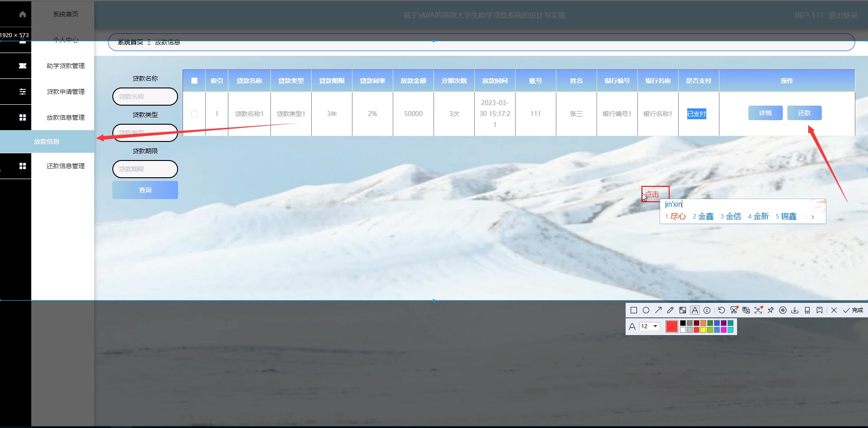The width and height of the screenshot is (868, 428).
Task: Select the text annotation tool
Action: click(695, 311)
